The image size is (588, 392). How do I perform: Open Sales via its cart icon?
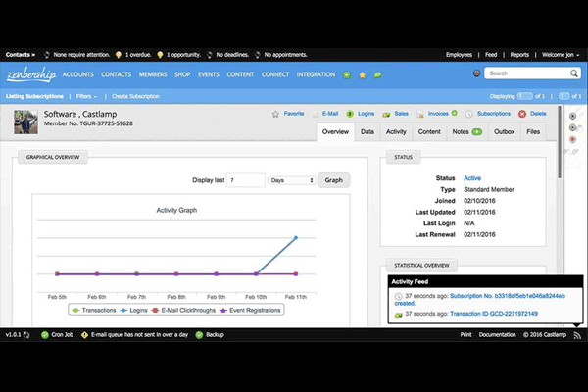(388, 114)
